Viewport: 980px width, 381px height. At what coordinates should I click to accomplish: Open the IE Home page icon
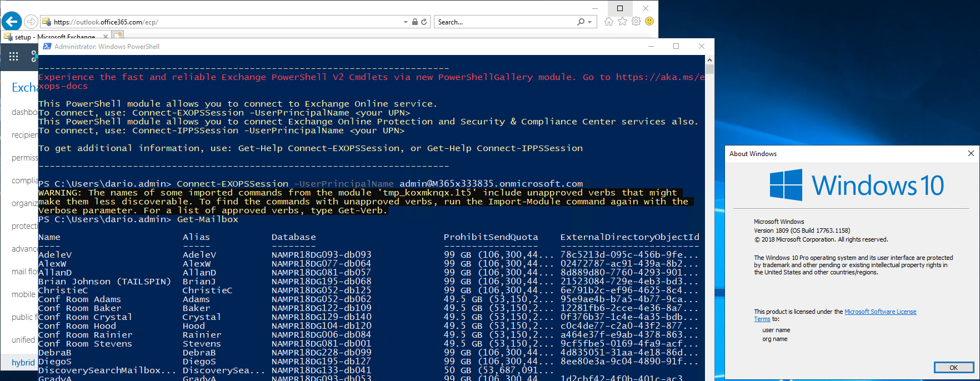point(609,21)
